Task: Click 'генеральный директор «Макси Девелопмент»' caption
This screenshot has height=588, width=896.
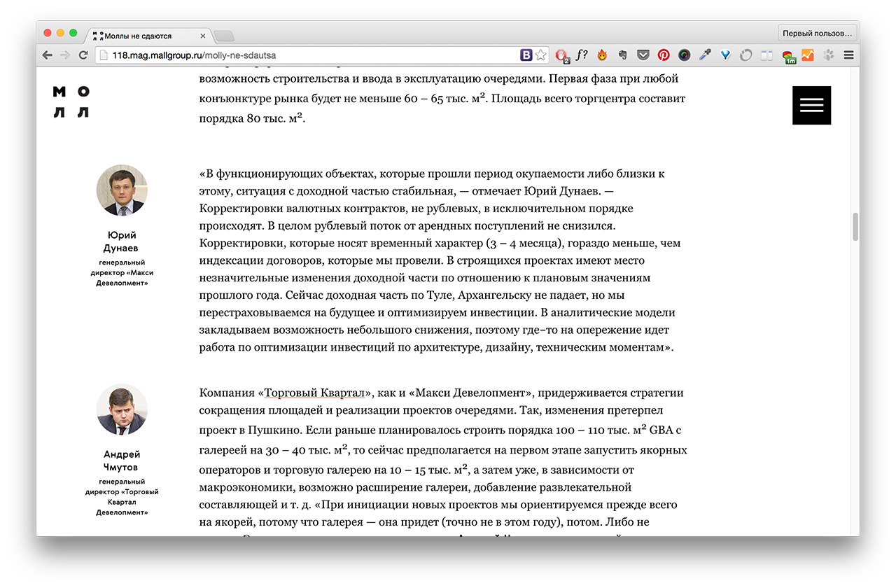Action: pyautogui.click(x=122, y=272)
